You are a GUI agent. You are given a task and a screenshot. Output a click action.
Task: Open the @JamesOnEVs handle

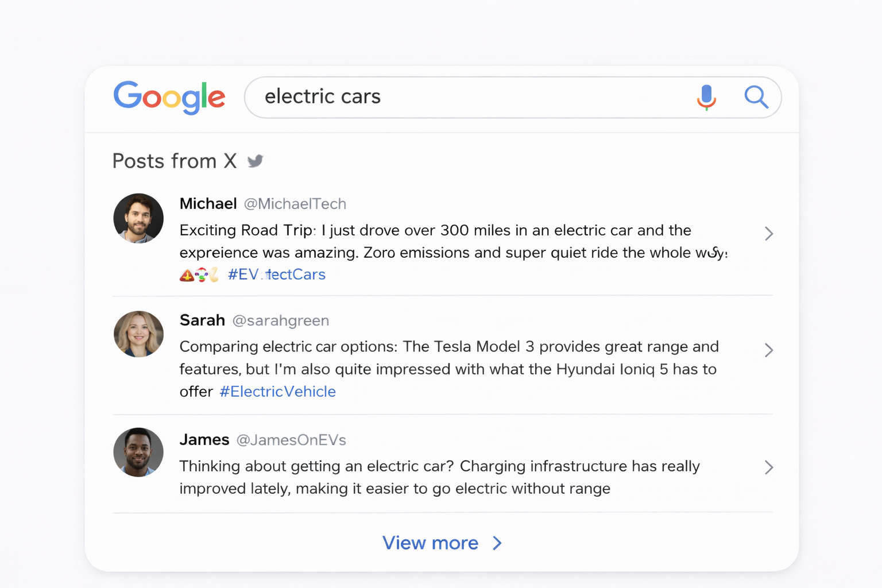click(291, 440)
